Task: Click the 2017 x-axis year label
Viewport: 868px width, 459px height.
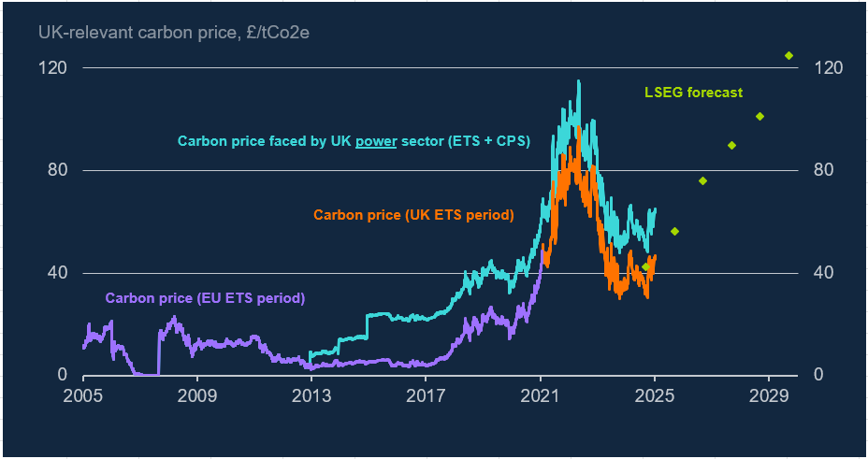Action: pos(427,394)
